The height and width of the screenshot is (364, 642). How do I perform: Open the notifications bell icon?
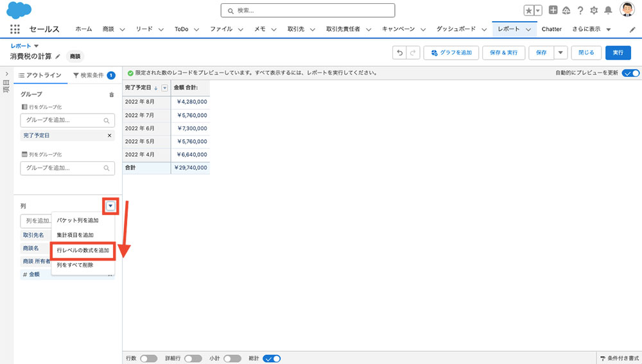coord(609,11)
